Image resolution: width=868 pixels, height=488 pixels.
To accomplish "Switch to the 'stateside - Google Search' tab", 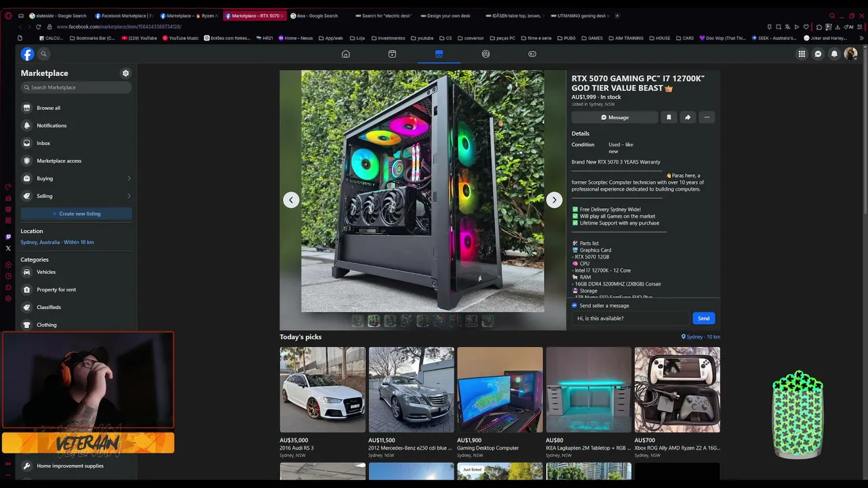I will [58, 16].
